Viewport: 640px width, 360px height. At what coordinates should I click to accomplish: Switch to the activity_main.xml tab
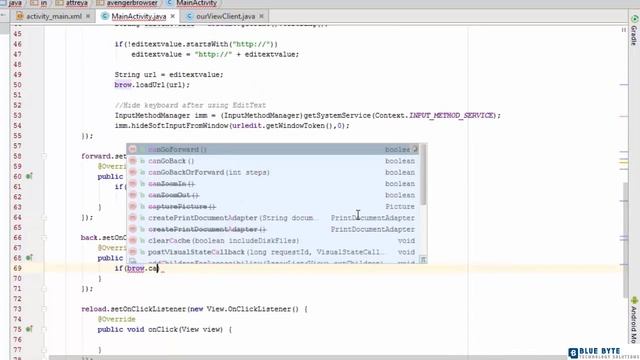point(53,16)
